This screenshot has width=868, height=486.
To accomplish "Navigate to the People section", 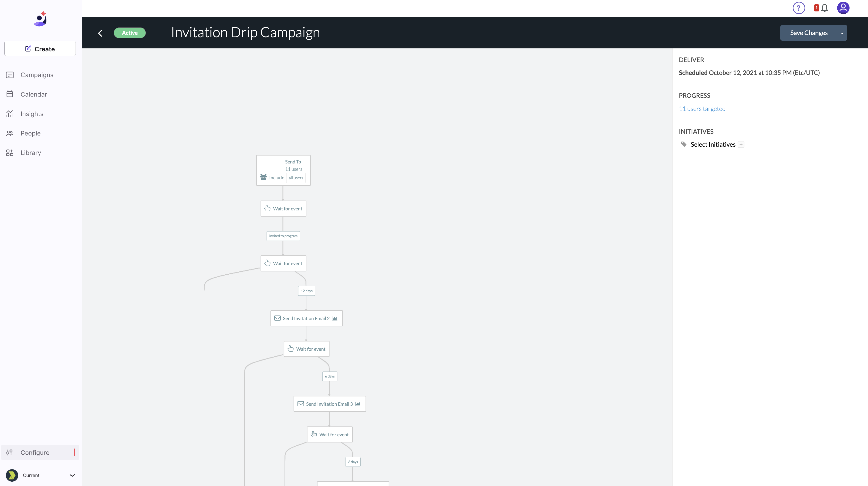I will pyautogui.click(x=40, y=133).
